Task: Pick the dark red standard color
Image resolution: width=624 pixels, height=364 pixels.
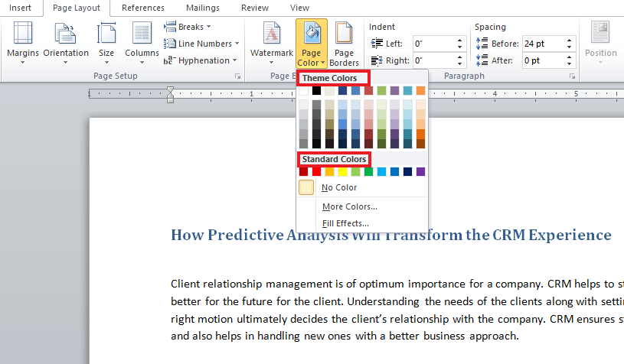Action: (x=304, y=171)
